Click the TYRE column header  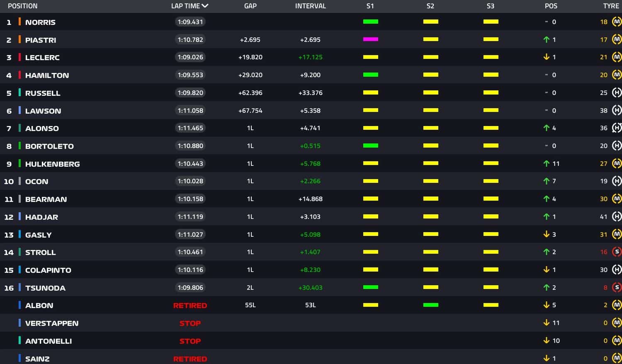point(611,6)
